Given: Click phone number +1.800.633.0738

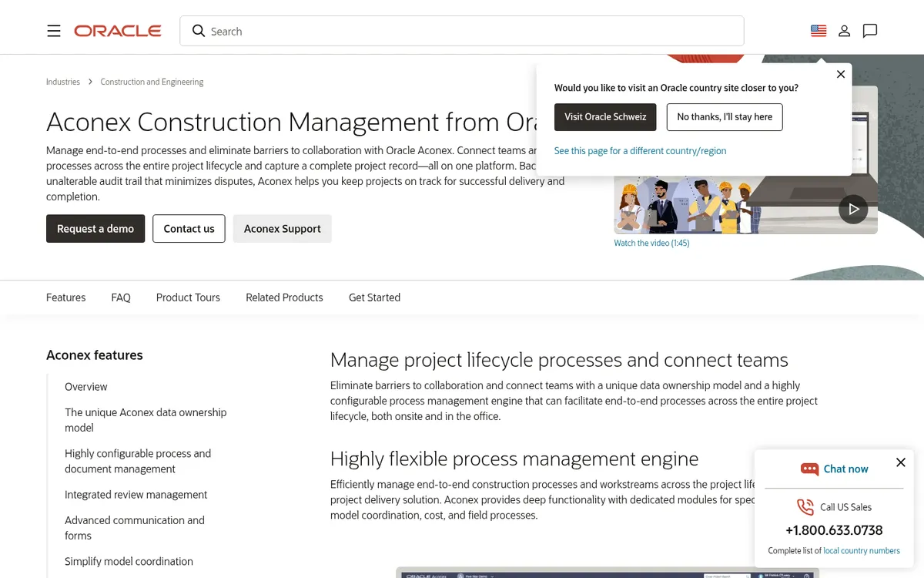Looking at the screenshot, I should [x=834, y=530].
